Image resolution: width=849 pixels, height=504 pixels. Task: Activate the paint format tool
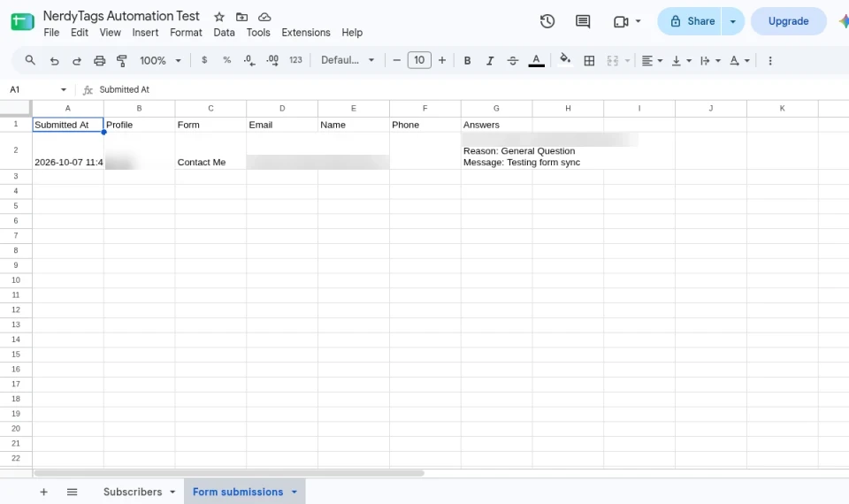(x=122, y=61)
